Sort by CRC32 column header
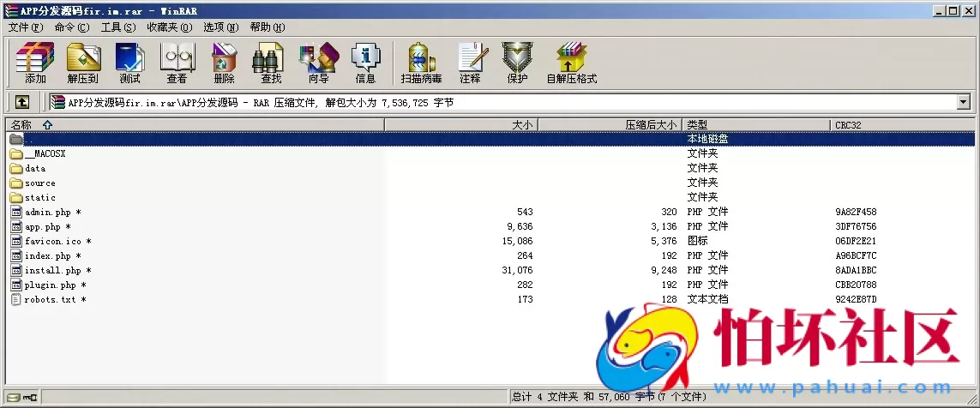The image size is (980, 408). coord(903,125)
